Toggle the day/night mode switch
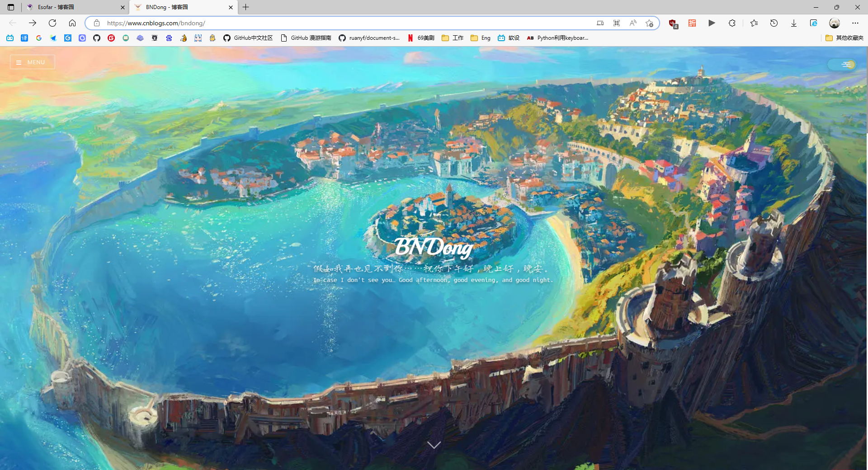 841,65
